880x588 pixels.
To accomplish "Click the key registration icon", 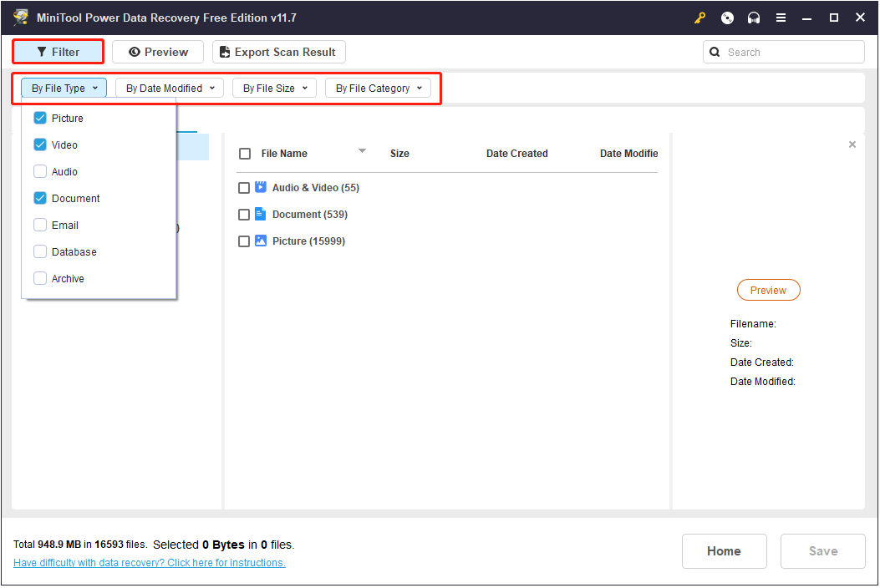I will pos(699,18).
